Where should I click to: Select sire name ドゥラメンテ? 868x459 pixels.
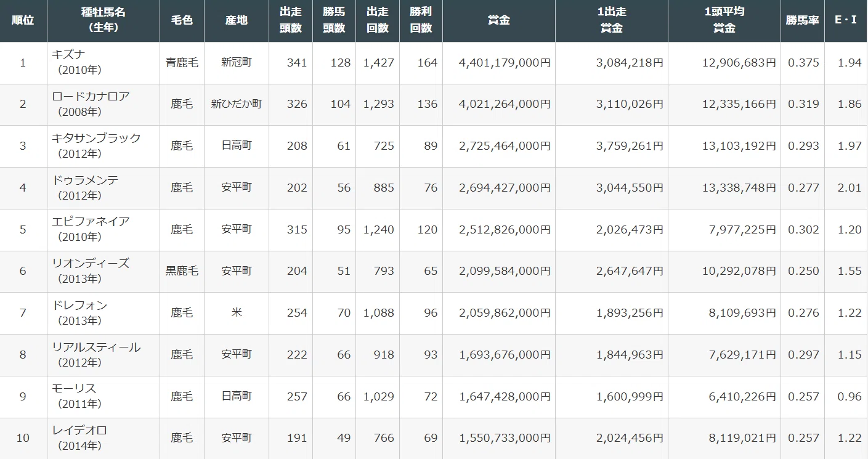coord(86,180)
